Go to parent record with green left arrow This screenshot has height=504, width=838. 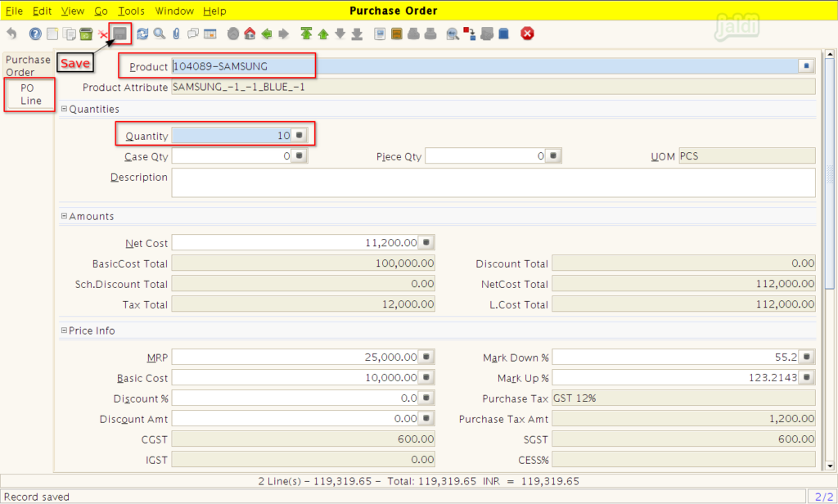(267, 34)
